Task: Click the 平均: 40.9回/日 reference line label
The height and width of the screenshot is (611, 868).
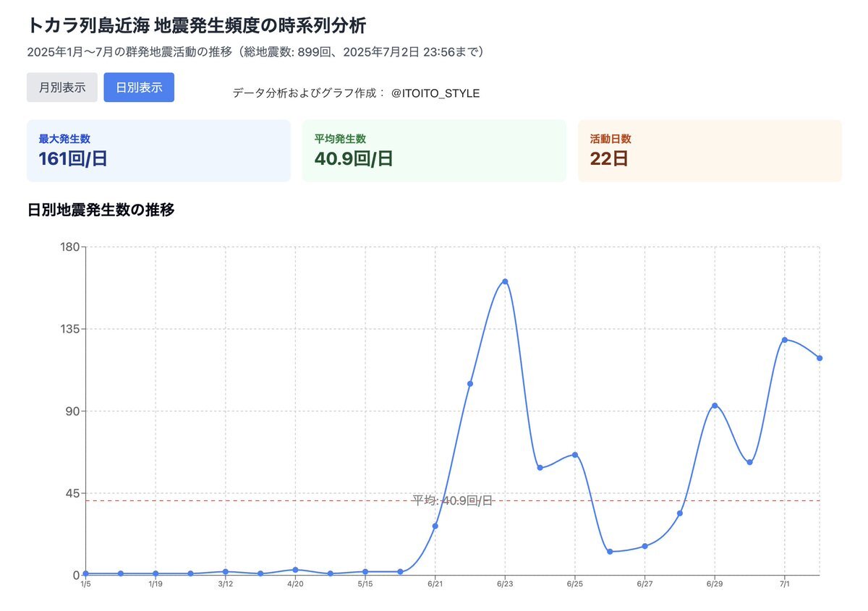Action: tap(452, 500)
